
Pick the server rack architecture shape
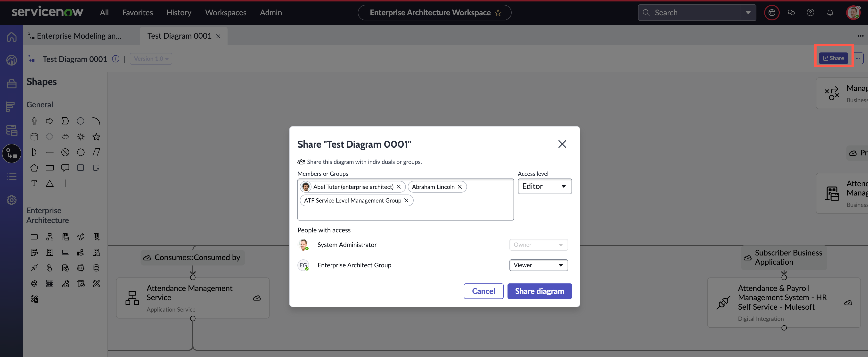49,283
